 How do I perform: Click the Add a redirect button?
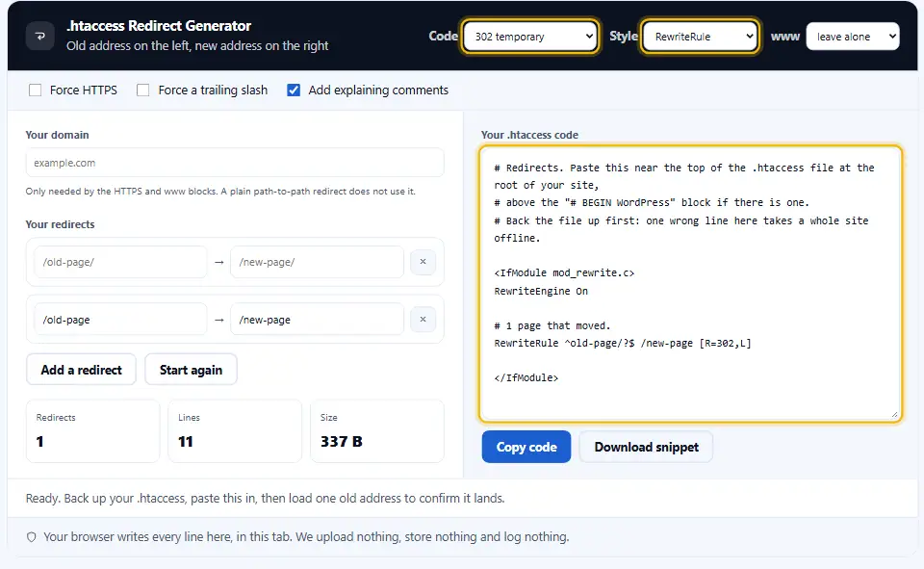(81, 370)
